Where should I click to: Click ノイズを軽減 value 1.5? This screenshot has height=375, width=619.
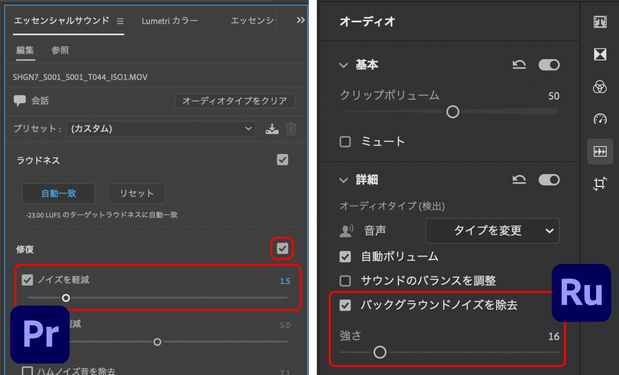pos(285,281)
